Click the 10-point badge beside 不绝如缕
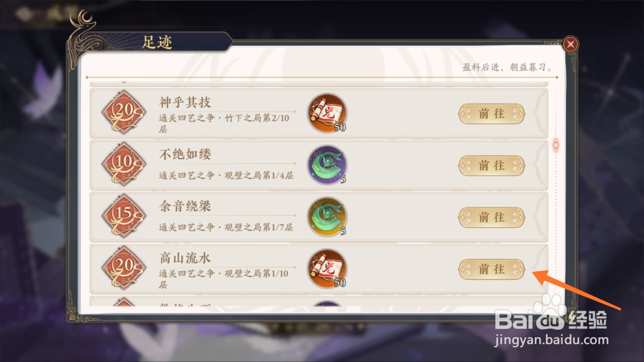 click(124, 164)
